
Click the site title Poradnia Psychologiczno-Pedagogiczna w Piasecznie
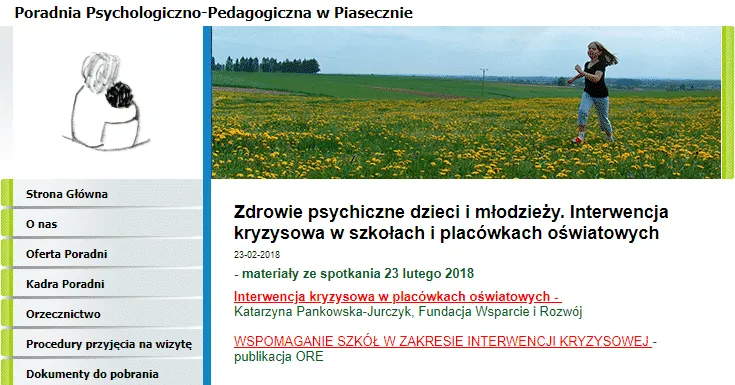click(214, 13)
